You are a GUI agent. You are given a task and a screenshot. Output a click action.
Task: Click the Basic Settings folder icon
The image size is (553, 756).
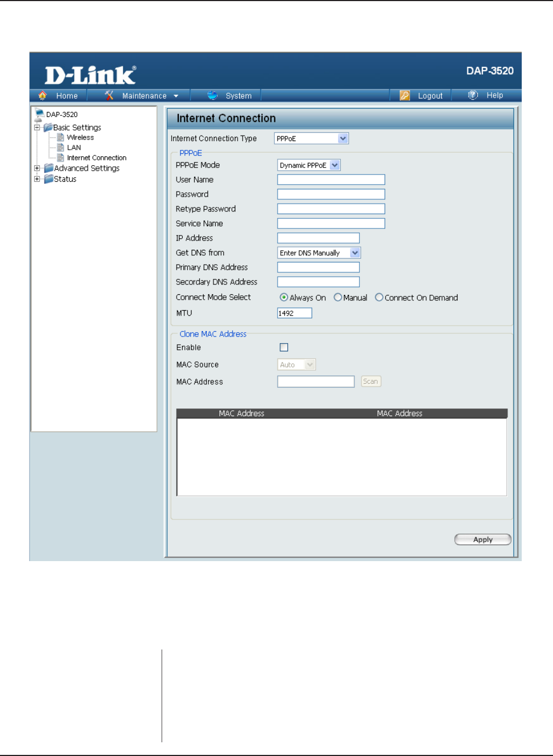48,127
